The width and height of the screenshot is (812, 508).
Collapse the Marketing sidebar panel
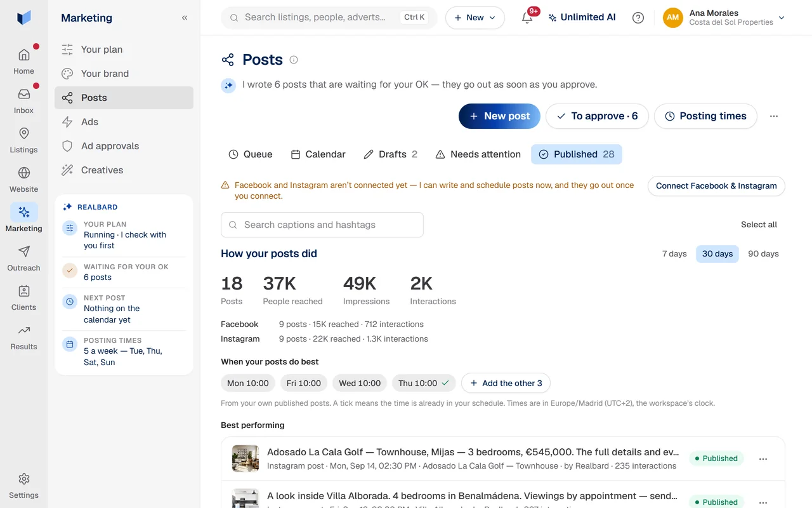(185, 18)
